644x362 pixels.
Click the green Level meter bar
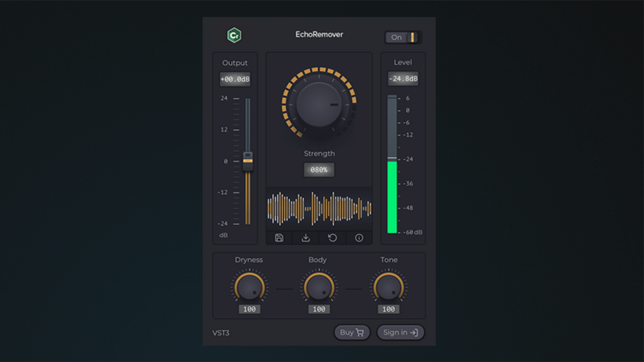coord(392,197)
